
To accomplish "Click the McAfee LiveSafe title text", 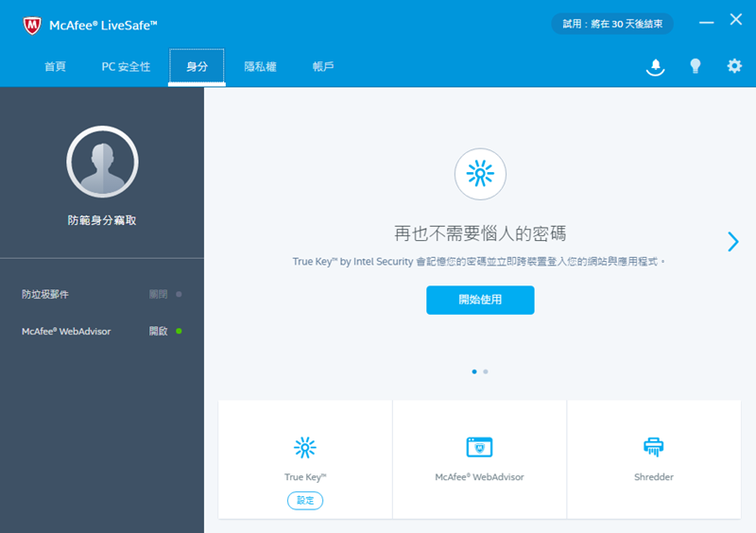I will coord(103,26).
